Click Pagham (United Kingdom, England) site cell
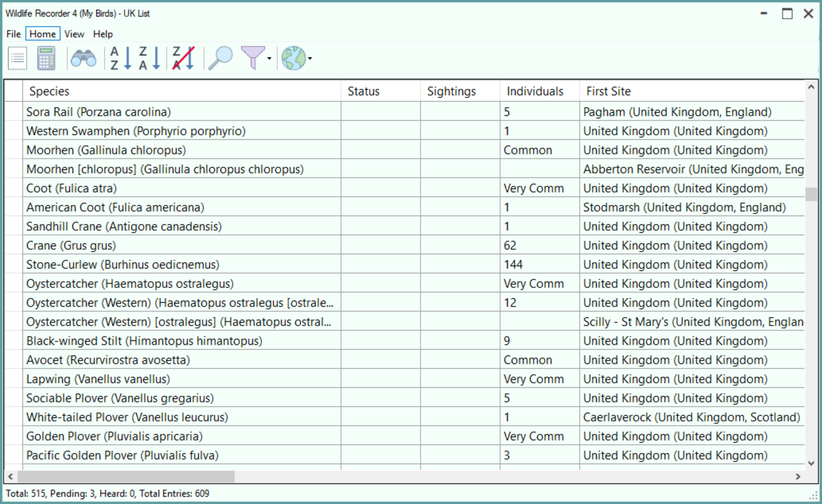 pyautogui.click(x=692, y=112)
